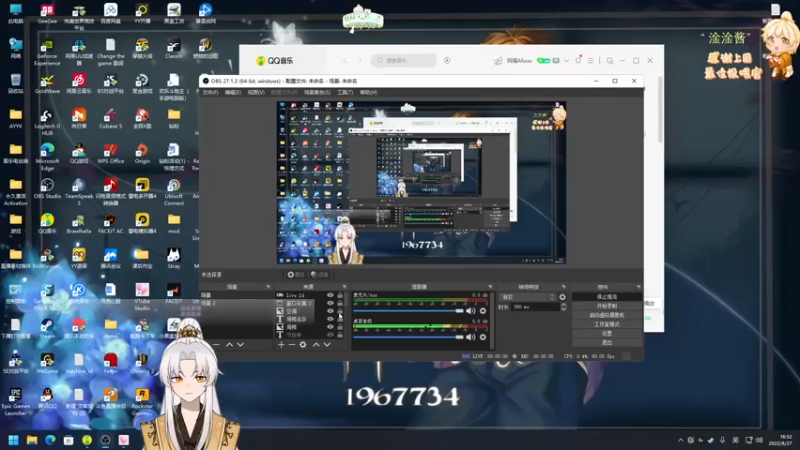Open OBS Edit (E) menu
The width and height of the screenshot is (800, 450).
(x=233, y=92)
